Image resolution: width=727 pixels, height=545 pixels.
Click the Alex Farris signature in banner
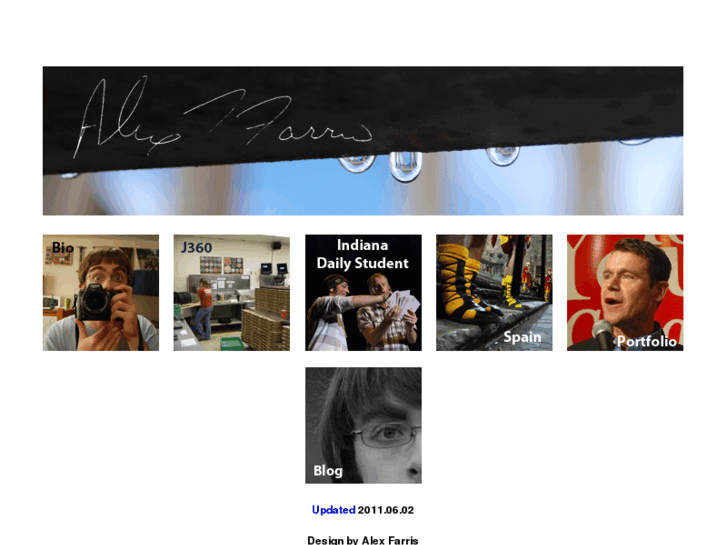pyautogui.click(x=223, y=117)
